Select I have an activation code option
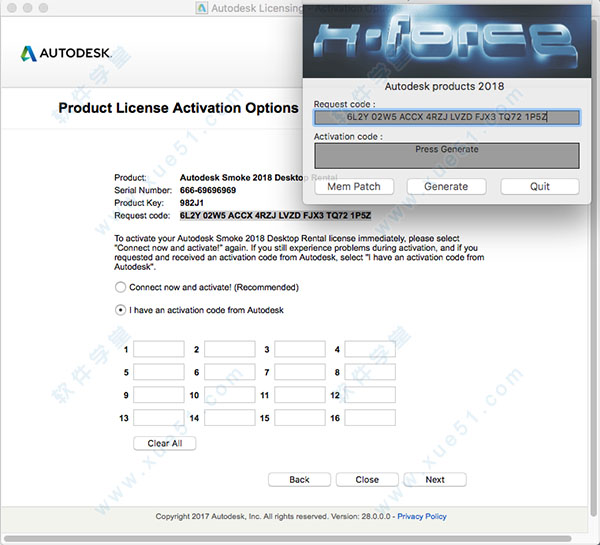The image size is (600, 545). point(120,310)
